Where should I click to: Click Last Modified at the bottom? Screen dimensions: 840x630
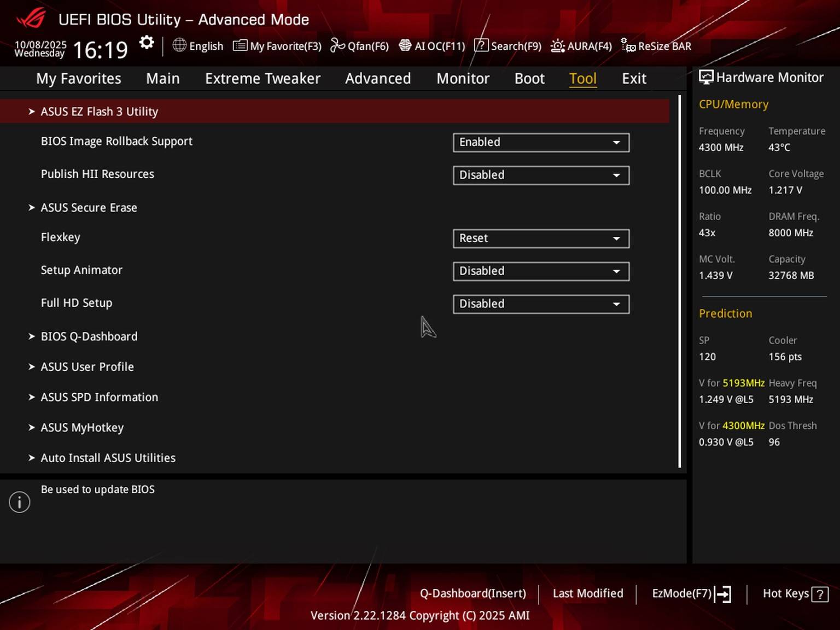click(x=588, y=594)
